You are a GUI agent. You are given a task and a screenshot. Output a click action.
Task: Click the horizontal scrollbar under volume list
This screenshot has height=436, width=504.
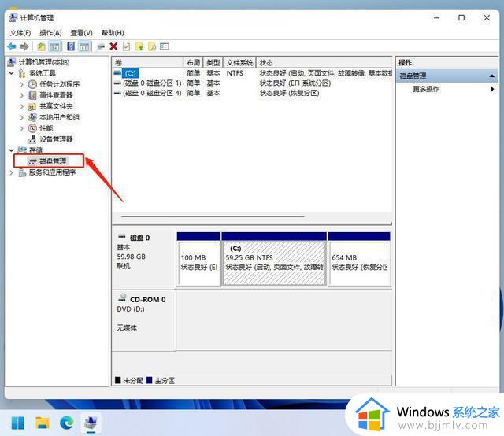213,216
